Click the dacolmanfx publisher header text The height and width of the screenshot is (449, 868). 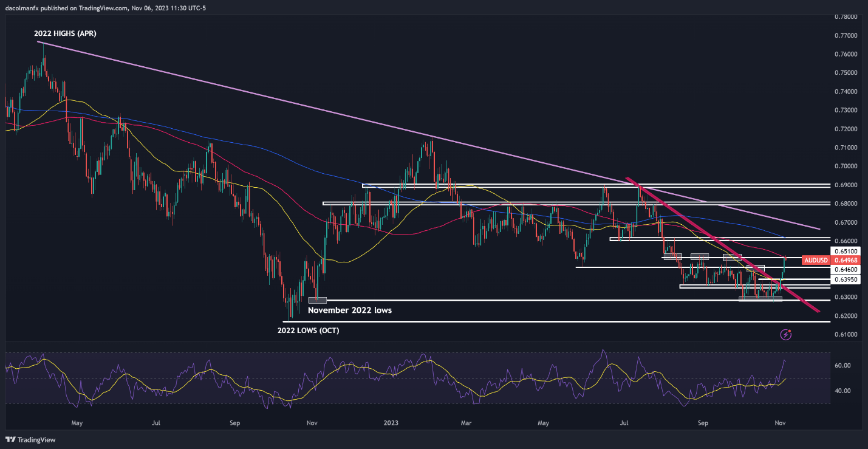[x=105, y=8]
